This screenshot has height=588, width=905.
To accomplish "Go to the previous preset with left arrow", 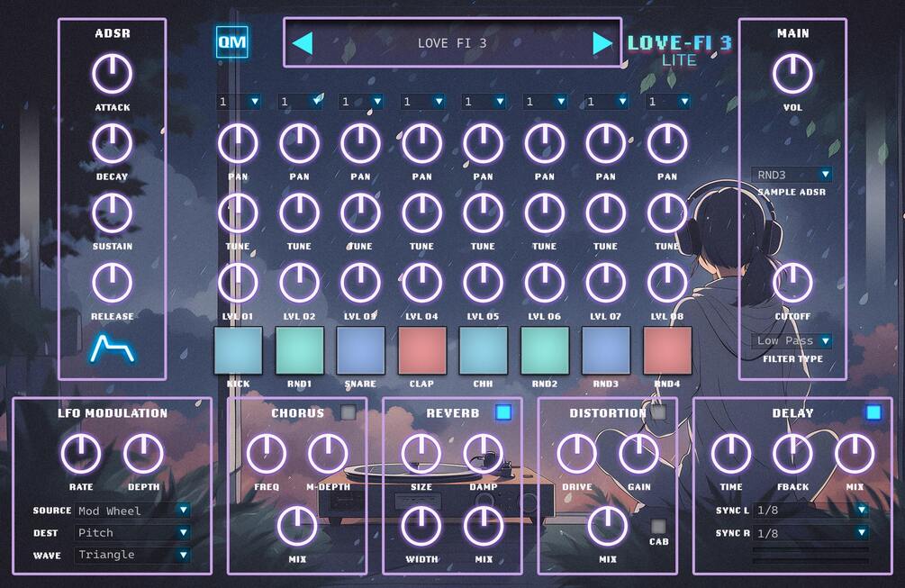I will click(x=303, y=43).
